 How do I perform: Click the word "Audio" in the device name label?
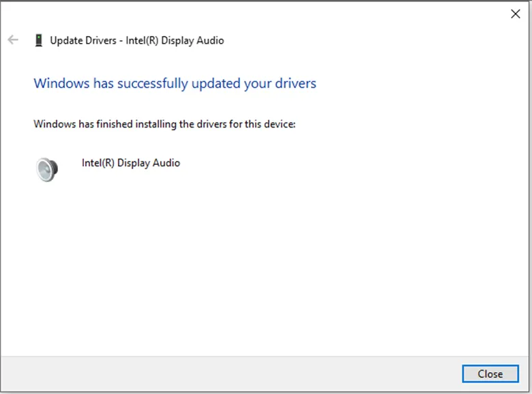(x=166, y=163)
